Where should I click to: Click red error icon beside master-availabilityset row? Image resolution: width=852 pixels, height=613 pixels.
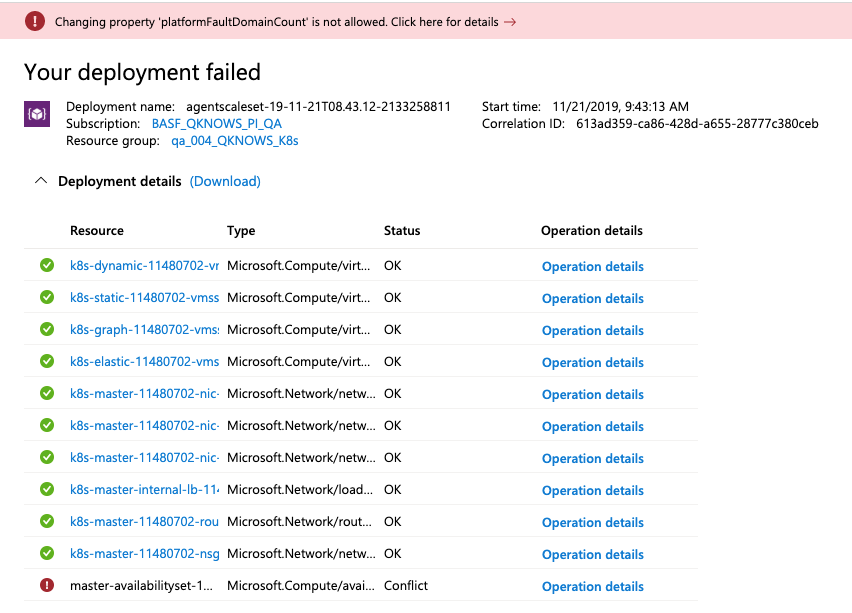(x=47, y=585)
